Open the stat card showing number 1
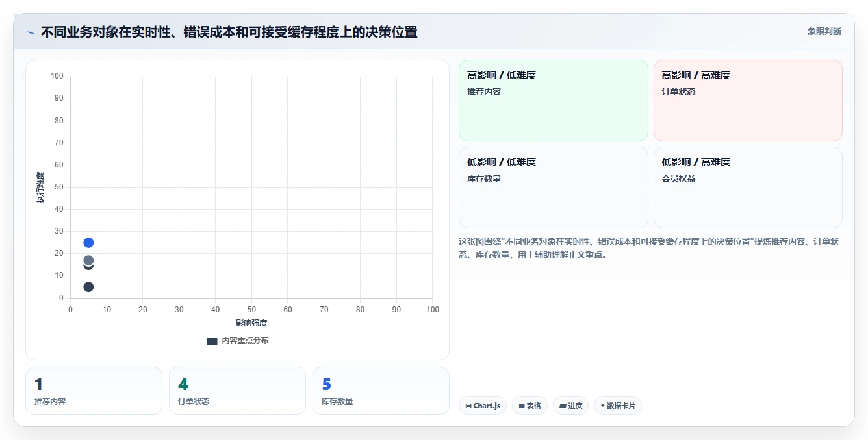Screen dimensions: 868x440 coord(94,391)
